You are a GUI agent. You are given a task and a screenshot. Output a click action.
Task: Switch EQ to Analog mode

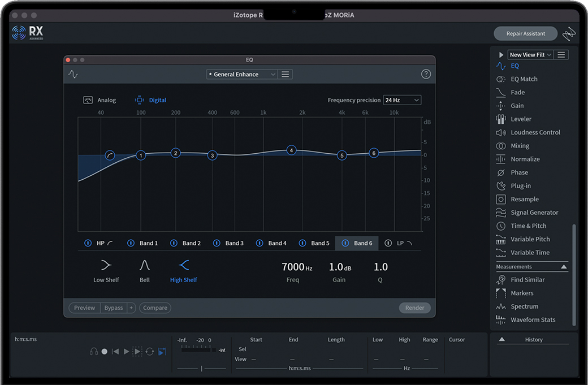coord(100,100)
